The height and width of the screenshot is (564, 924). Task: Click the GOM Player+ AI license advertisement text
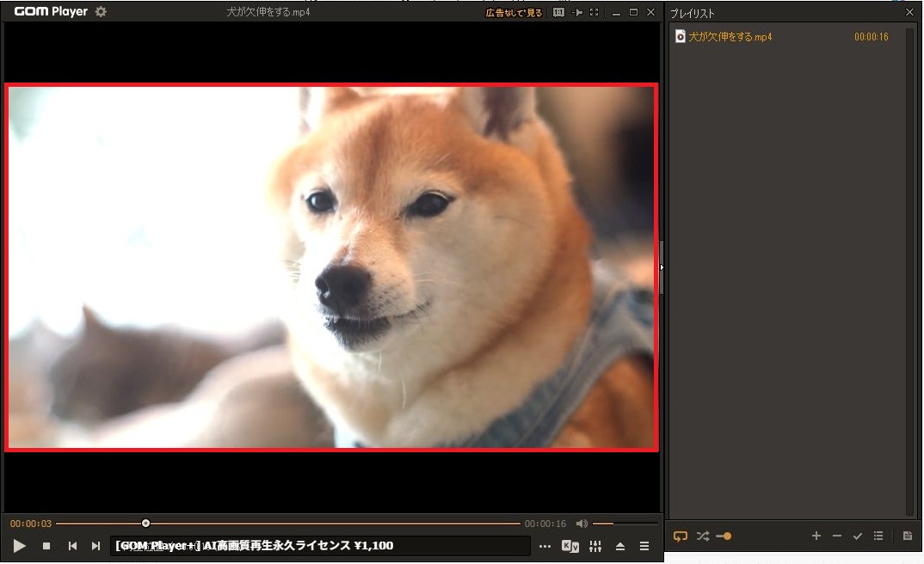255,546
